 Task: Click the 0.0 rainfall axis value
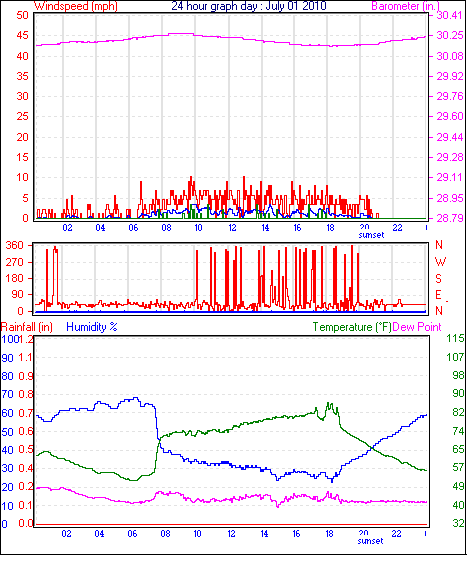[26, 523]
